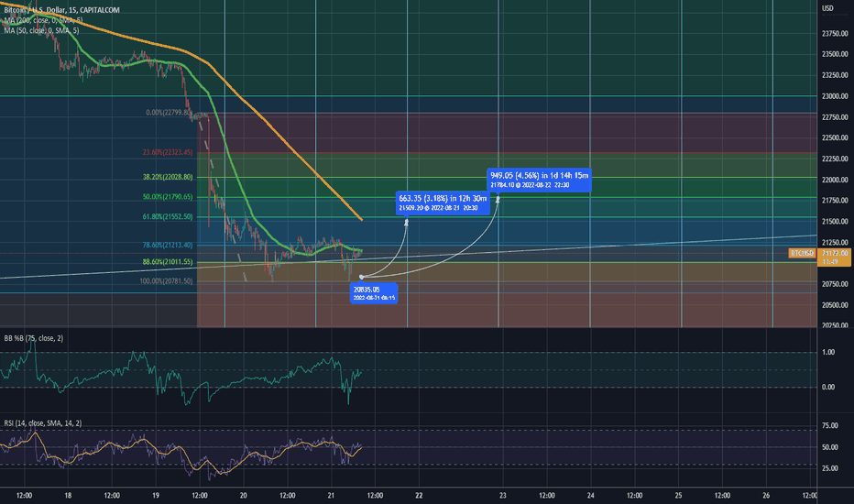Click 20750.00 on the price axis

(x=835, y=284)
